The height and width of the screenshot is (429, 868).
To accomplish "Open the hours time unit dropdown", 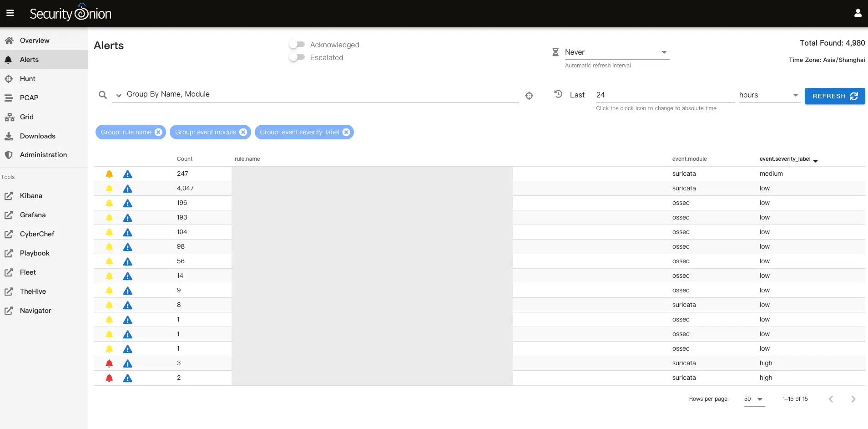I will point(770,95).
